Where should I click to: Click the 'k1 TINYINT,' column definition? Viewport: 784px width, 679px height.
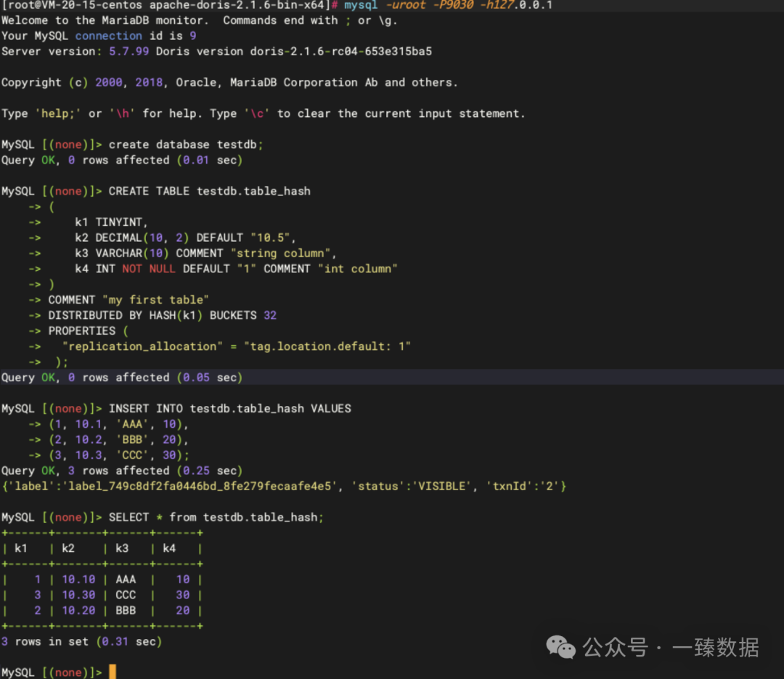point(112,222)
